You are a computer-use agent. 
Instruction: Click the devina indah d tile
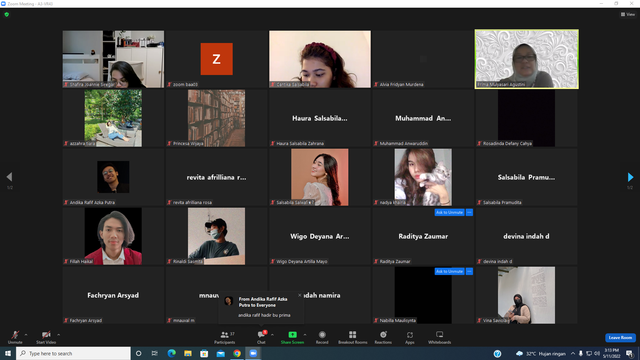[527, 236]
